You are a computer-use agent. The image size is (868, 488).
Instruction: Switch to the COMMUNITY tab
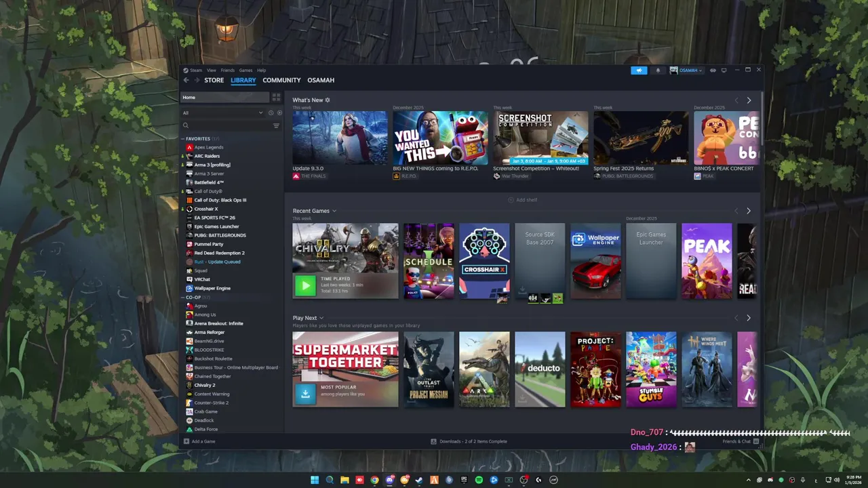281,80
